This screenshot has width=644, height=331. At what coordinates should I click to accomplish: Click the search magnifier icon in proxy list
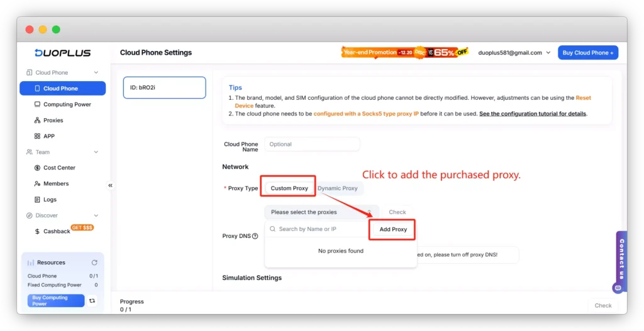(x=272, y=229)
